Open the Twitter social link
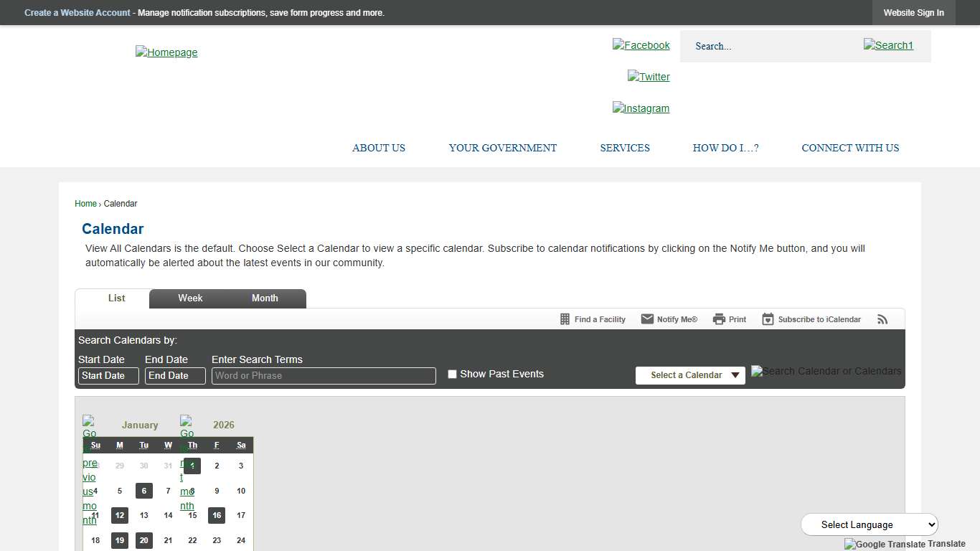Screen dimensions: 980x551 649,77
